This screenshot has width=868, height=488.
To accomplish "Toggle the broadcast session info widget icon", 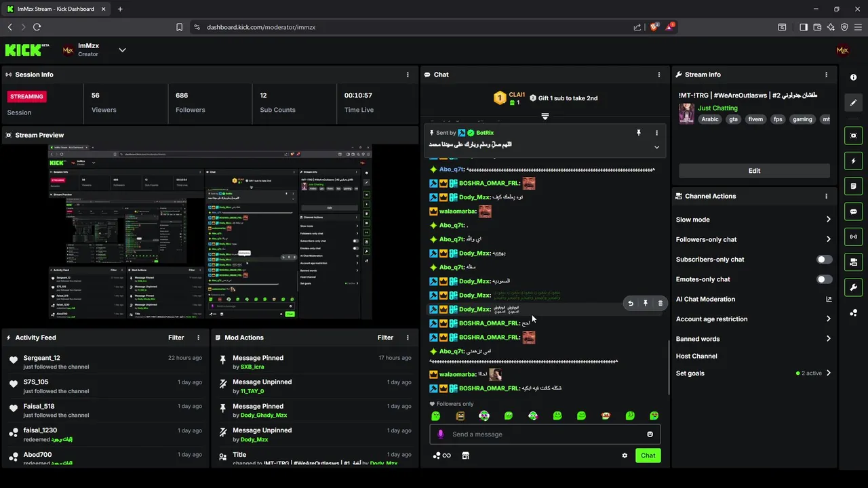I will pos(853,237).
